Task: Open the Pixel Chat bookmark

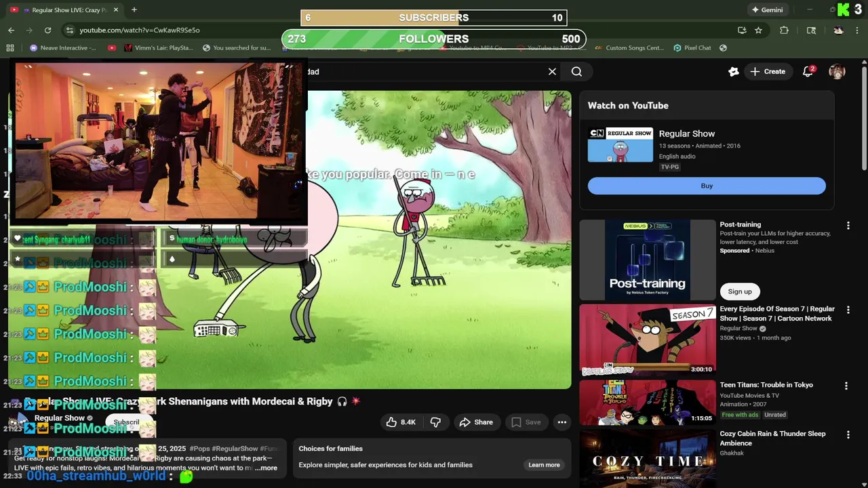Action: [692, 47]
